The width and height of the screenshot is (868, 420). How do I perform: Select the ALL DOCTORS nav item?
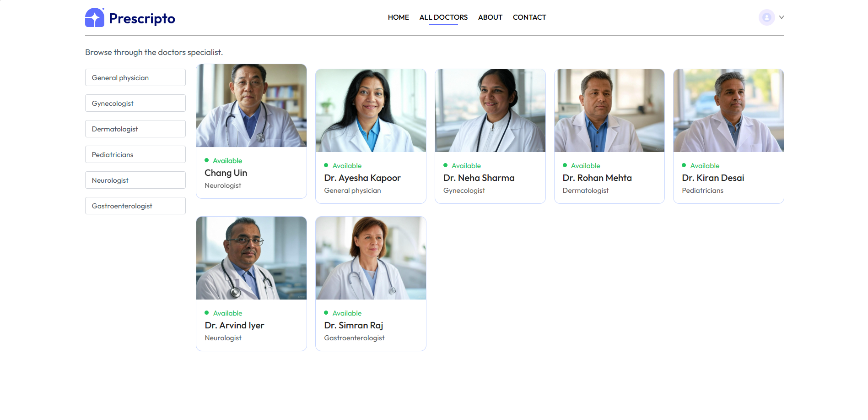click(x=443, y=17)
